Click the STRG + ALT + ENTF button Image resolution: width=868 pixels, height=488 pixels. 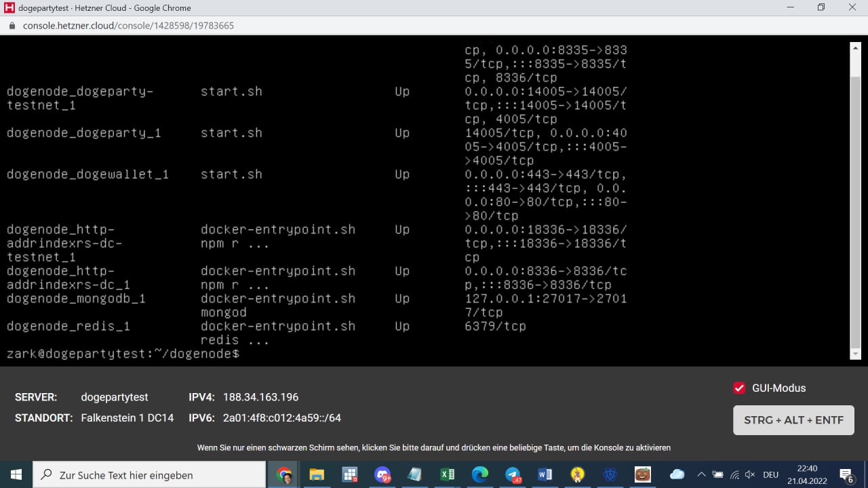click(x=793, y=420)
